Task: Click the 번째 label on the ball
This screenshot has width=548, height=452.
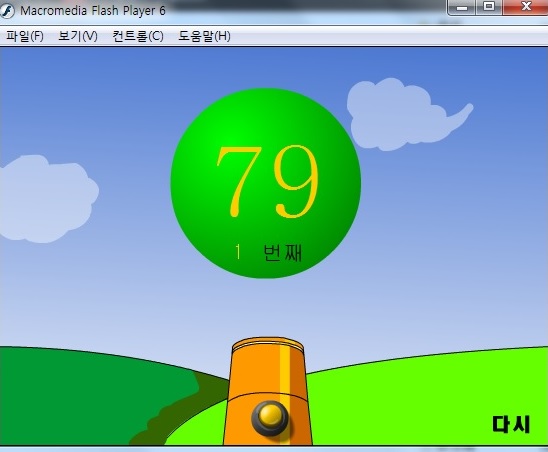Action: [x=282, y=252]
